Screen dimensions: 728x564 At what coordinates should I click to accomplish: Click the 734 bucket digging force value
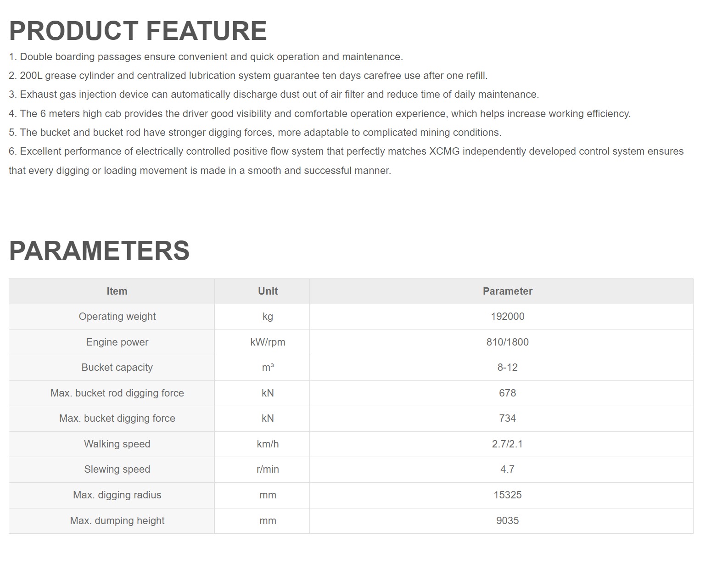click(507, 419)
